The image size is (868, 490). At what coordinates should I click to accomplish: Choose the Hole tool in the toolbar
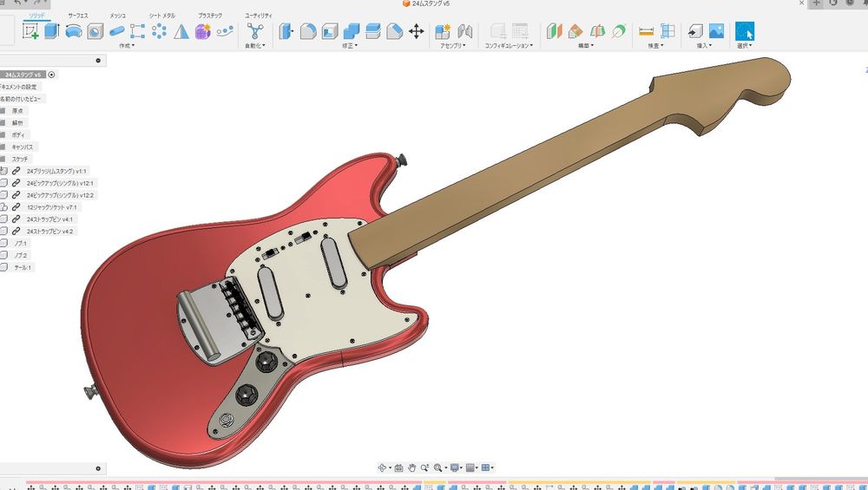pos(95,31)
